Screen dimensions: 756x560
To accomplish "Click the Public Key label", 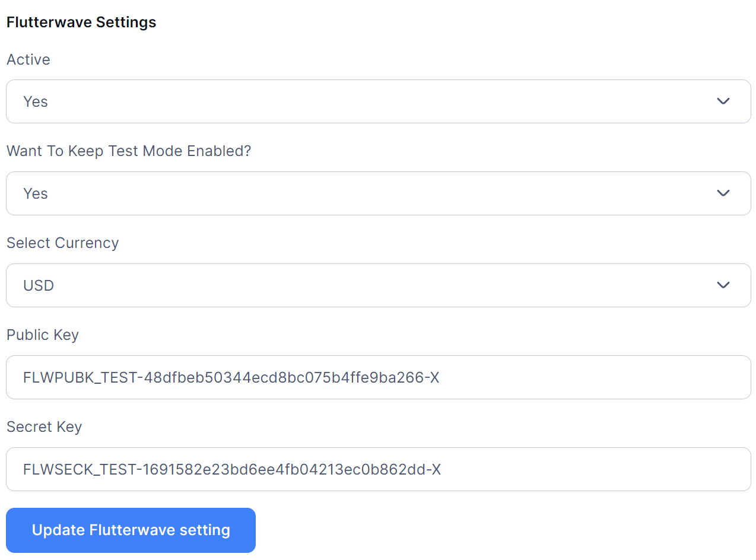I will [x=43, y=335].
